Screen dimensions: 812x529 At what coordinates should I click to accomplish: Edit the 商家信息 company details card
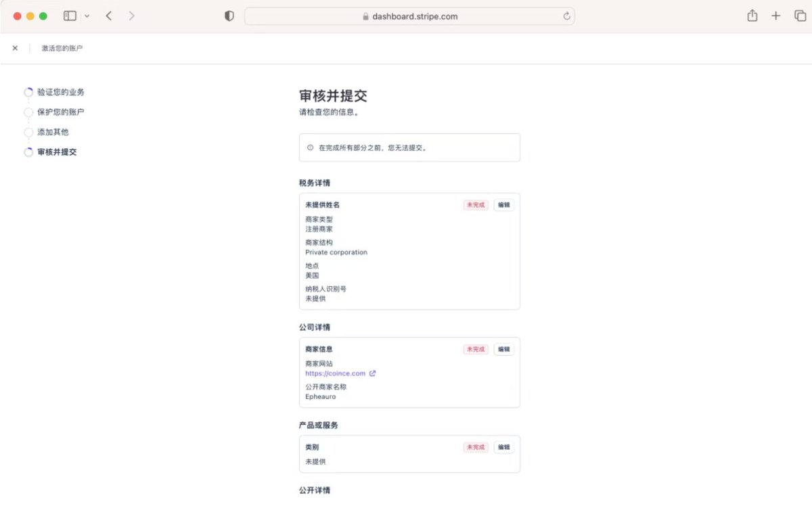pyautogui.click(x=503, y=350)
